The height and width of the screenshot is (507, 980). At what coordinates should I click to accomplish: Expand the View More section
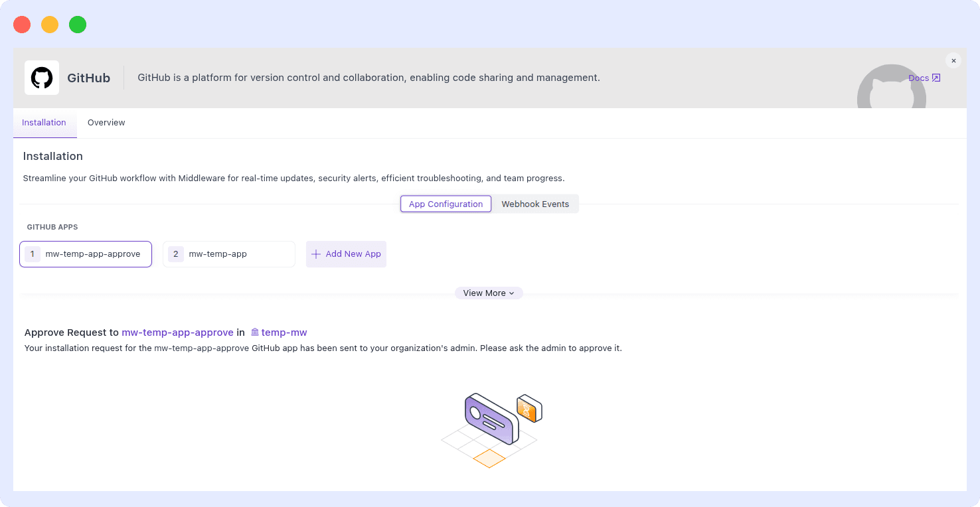489,293
